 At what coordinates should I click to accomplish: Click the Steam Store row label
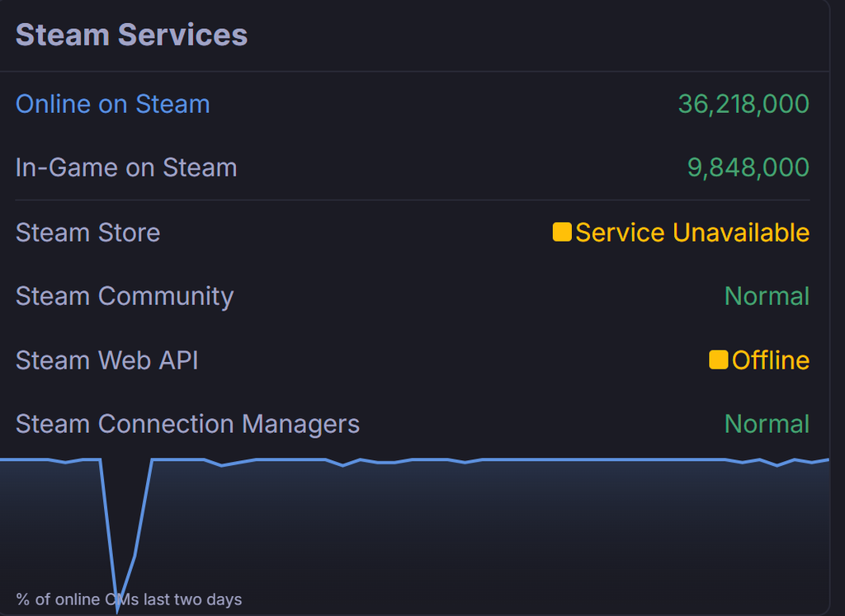point(87,233)
